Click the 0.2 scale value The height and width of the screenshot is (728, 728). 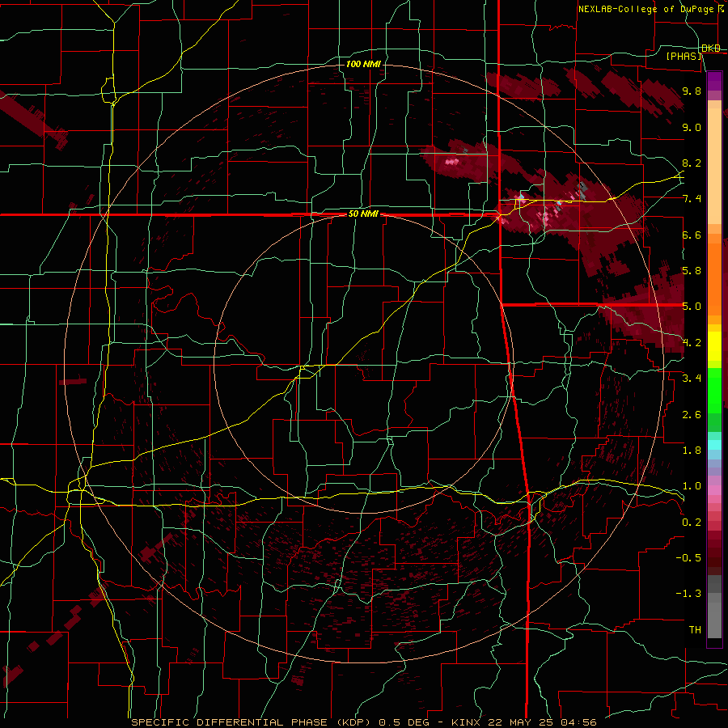point(692,523)
